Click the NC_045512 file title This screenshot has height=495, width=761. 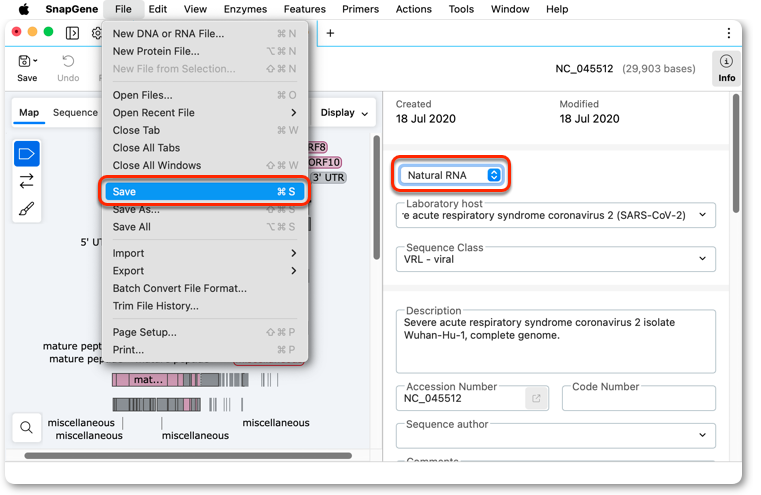coord(584,69)
